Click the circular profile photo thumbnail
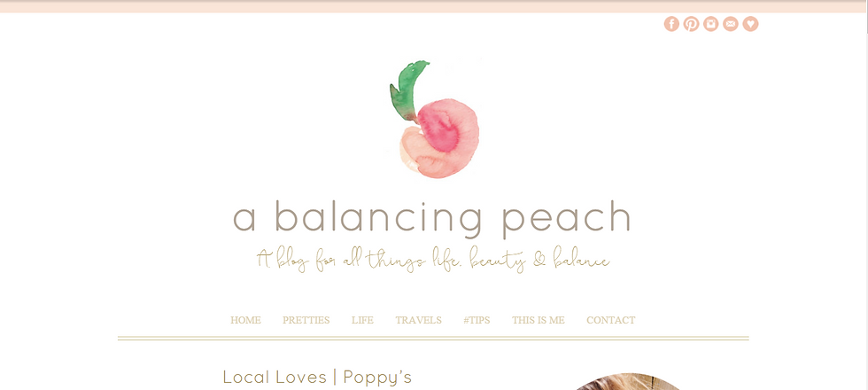This screenshot has height=390, width=868. pos(628,382)
